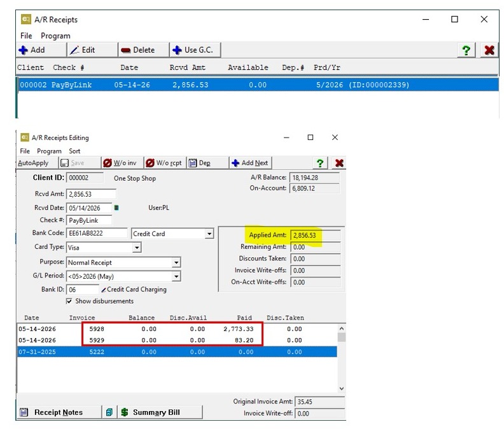Image resolution: width=504 pixels, height=429 pixels.
Task: Click the Check # field
Action: point(89,221)
